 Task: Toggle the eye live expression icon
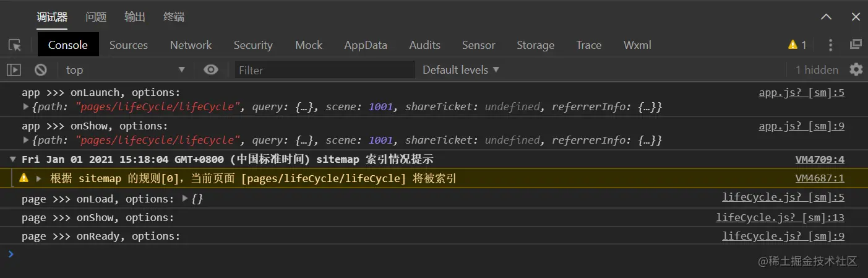pos(211,70)
